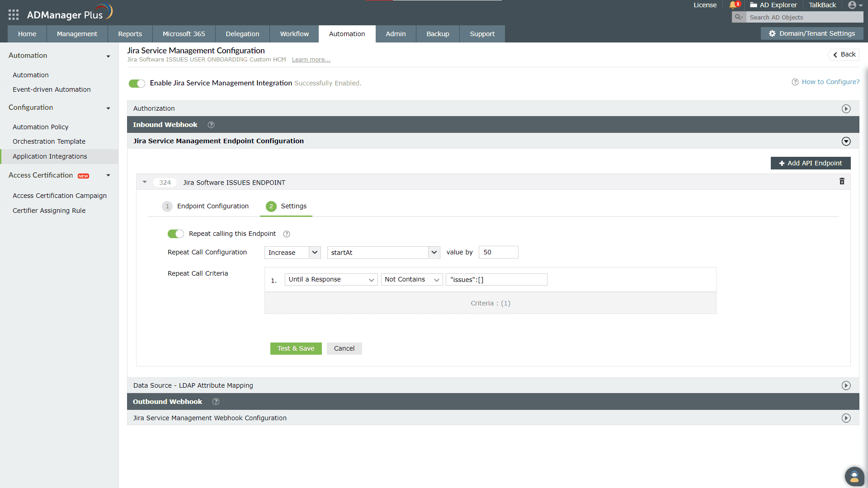Click the Criteria : (1) summary text
Viewport: 868px width, 488px height.
[491, 303]
